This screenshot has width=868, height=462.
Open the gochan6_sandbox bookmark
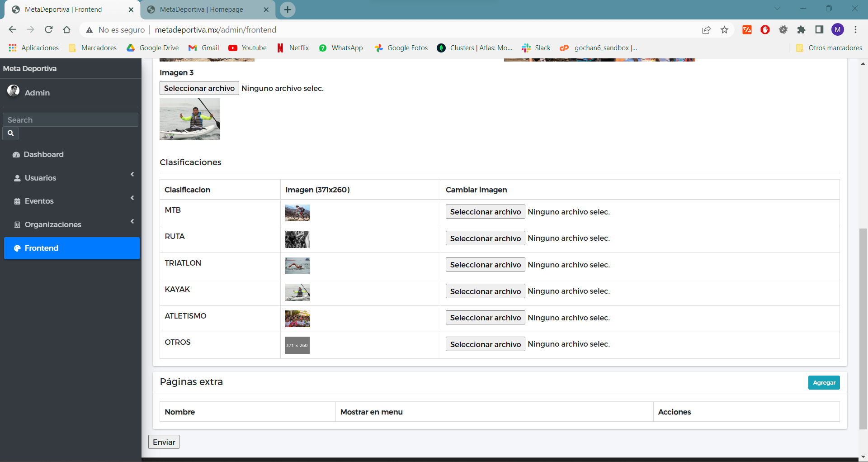click(599, 48)
